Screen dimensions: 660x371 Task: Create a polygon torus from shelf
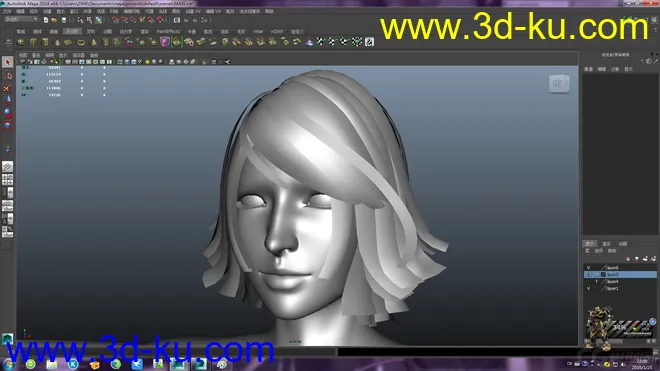click(x=81, y=42)
